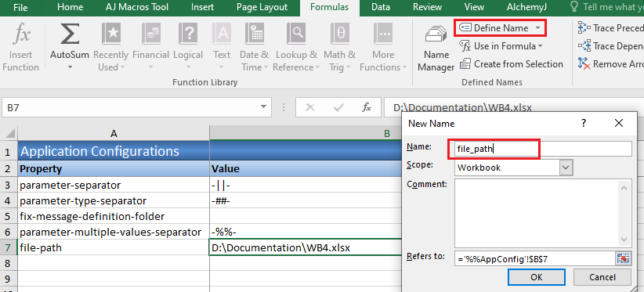Click Trace Dependents
Viewport: 644px width, 292px height.
(x=610, y=46)
